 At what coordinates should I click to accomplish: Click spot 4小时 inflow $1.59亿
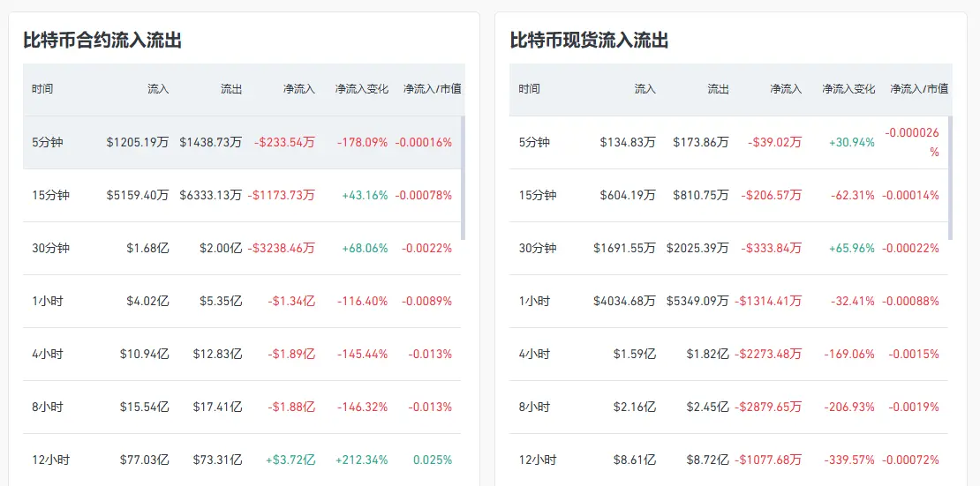tap(635, 355)
